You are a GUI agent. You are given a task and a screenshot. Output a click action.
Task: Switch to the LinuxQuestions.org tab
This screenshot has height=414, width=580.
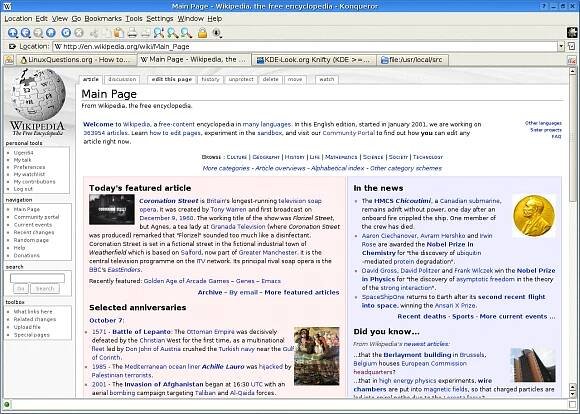click(77, 60)
